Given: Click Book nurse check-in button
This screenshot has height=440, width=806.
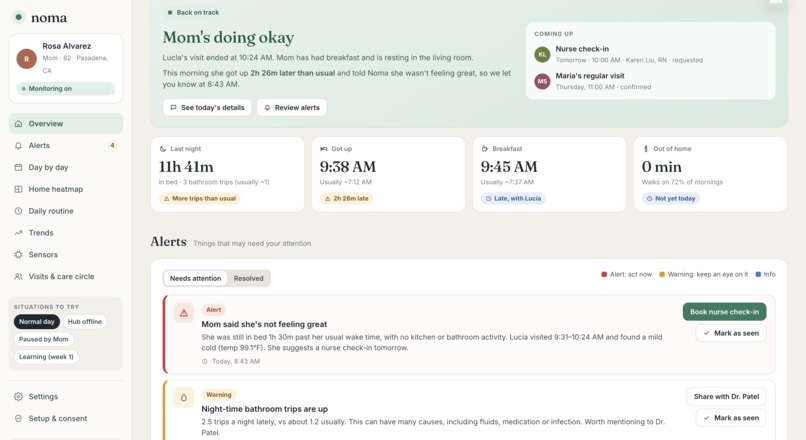Looking at the screenshot, I should point(724,311).
